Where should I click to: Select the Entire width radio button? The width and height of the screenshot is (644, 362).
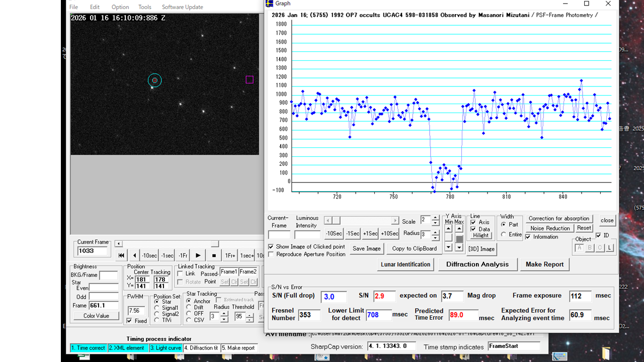504,234
